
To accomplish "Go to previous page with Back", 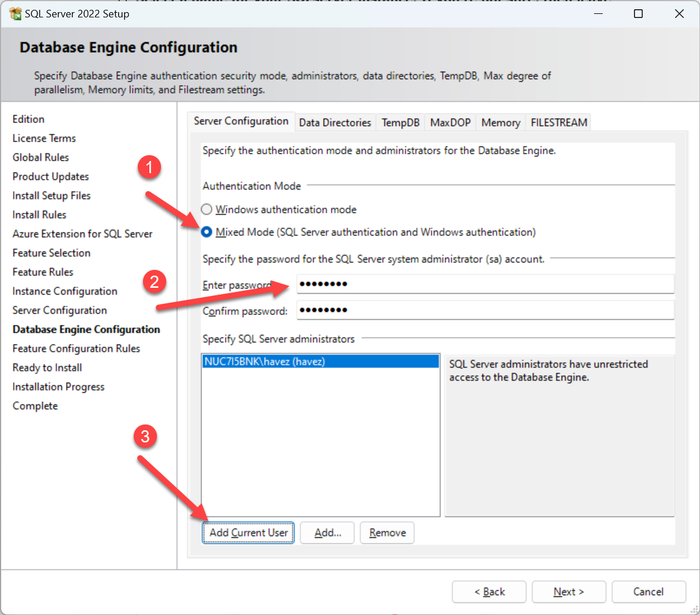I will click(x=489, y=592).
